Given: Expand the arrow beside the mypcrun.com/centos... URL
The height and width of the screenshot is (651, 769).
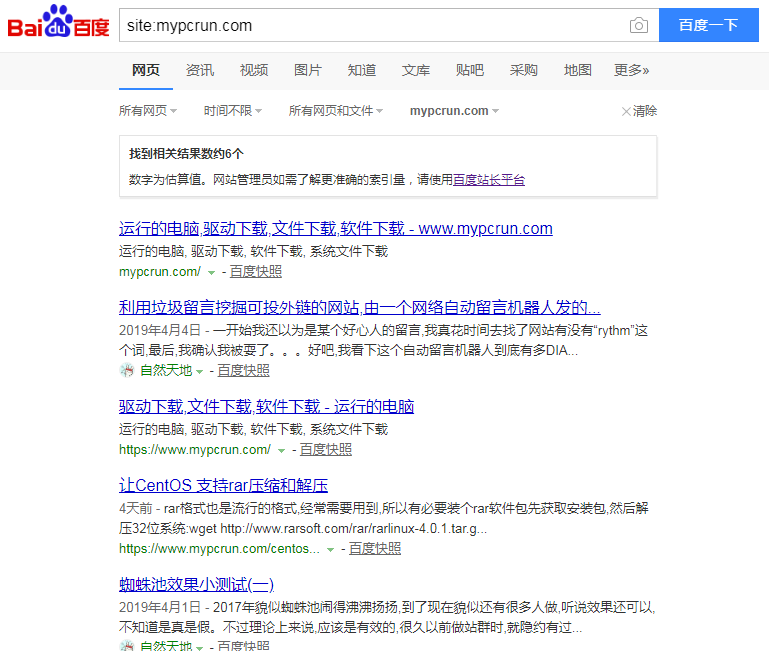Looking at the screenshot, I should point(331,549).
